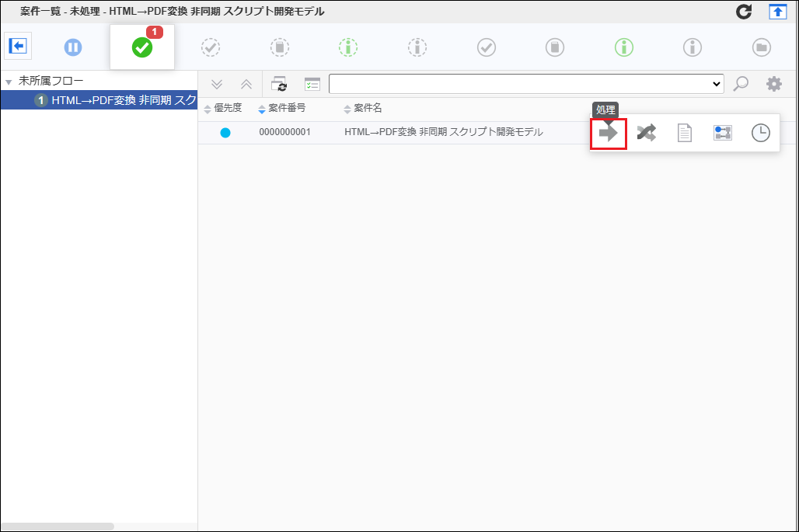Click the window refresh list icon

pyautogui.click(x=279, y=84)
